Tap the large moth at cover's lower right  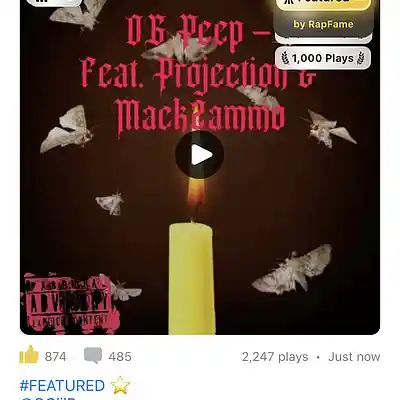pos(292,269)
